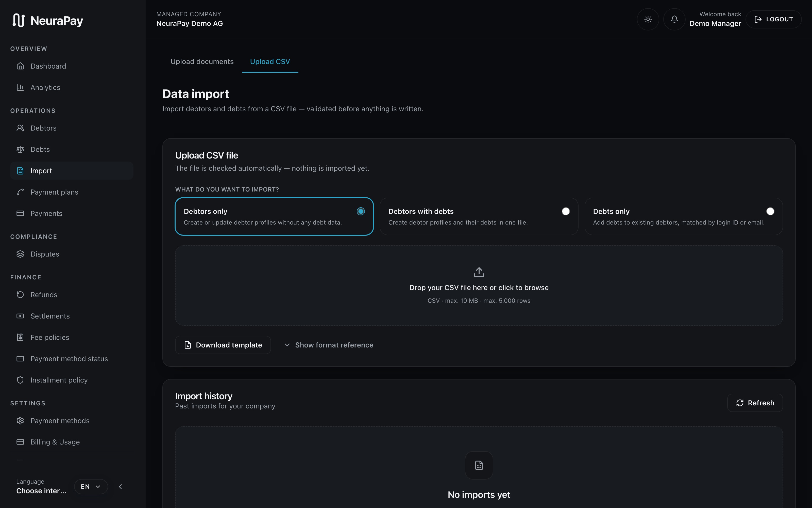Click the Installment policy shield icon
Image resolution: width=812 pixels, height=508 pixels.
[x=20, y=380]
